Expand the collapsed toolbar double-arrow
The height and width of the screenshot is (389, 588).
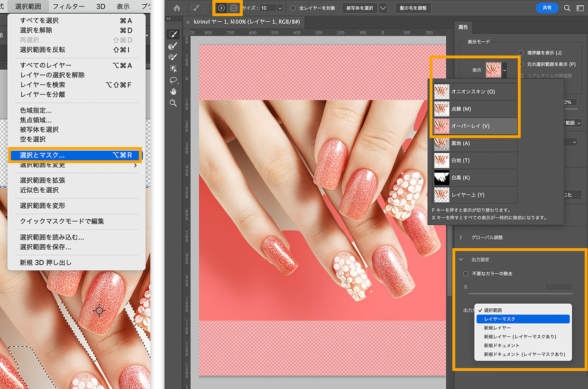169,19
